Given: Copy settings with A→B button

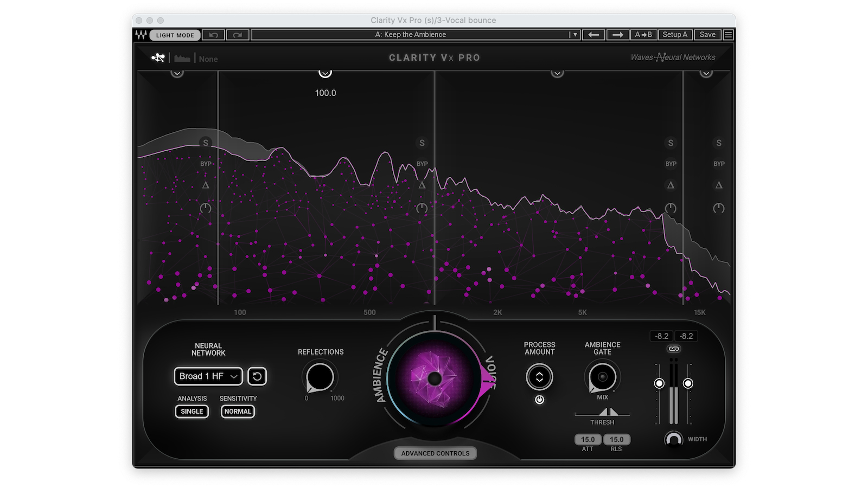Looking at the screenshot, I should pos(643,35).
